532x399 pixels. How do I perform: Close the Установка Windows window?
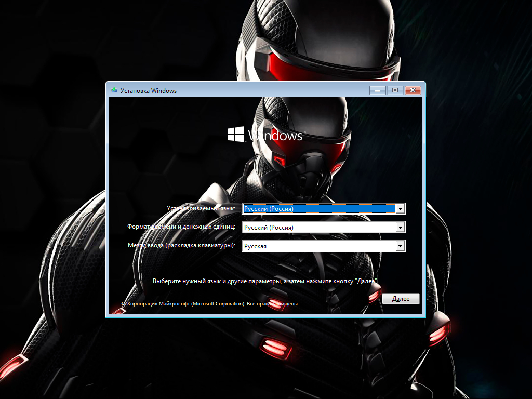(x=413, y=90)
